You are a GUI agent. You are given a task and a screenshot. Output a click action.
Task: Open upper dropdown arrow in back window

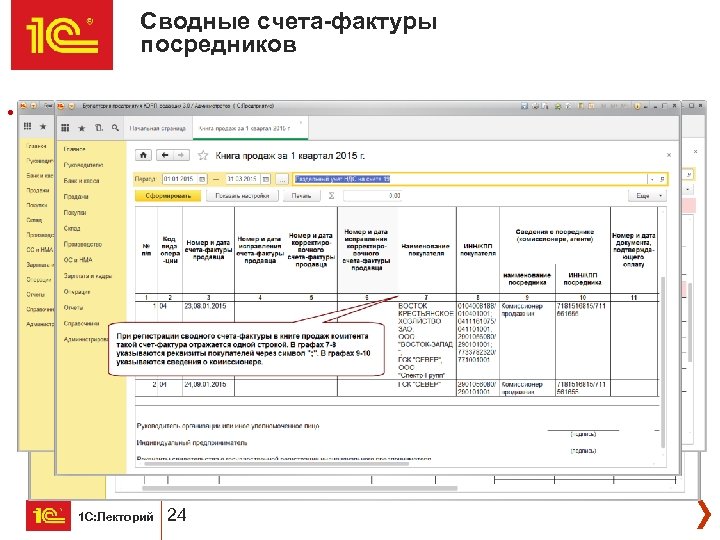pos(688,175)
